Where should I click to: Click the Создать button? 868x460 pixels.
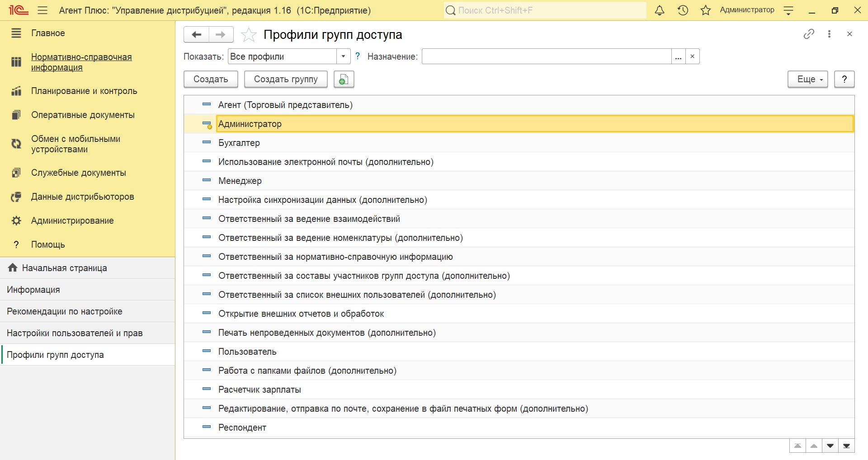[211, 79]
